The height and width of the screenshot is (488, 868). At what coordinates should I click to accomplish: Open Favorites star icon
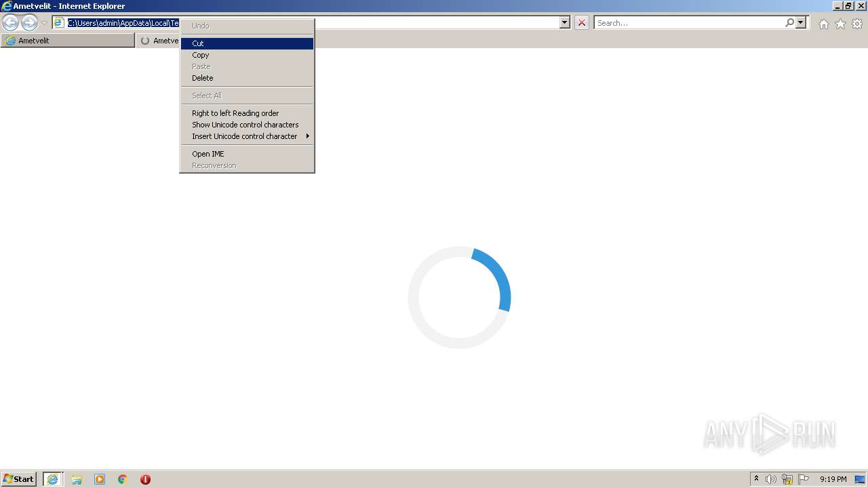tap(840, 24)
